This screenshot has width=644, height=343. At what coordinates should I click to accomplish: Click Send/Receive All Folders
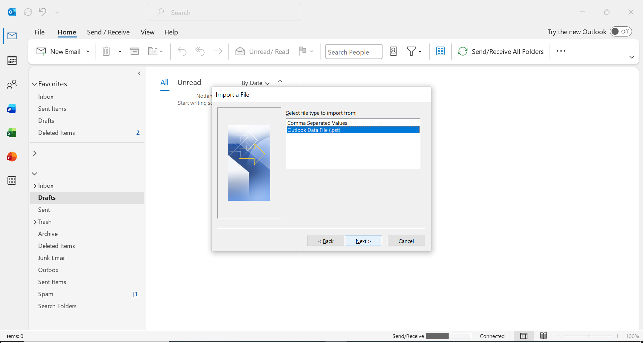coord(501,52)
